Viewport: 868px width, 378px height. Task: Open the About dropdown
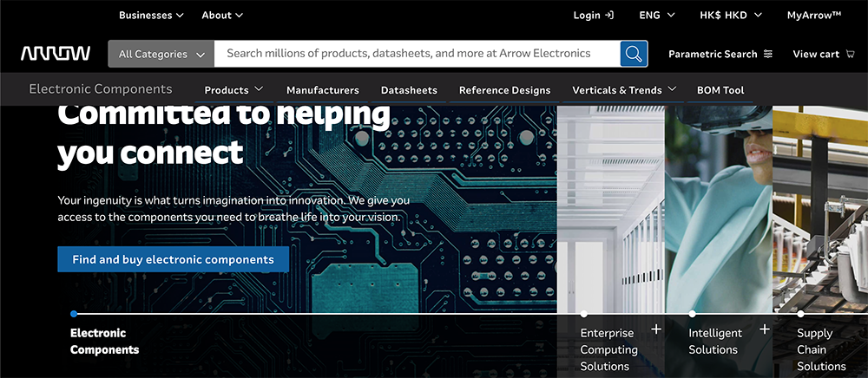(222, 15)
